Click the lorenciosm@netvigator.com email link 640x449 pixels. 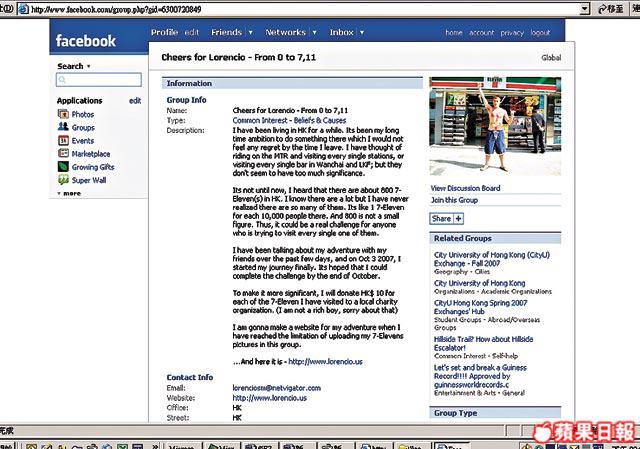tap(277, 388)
